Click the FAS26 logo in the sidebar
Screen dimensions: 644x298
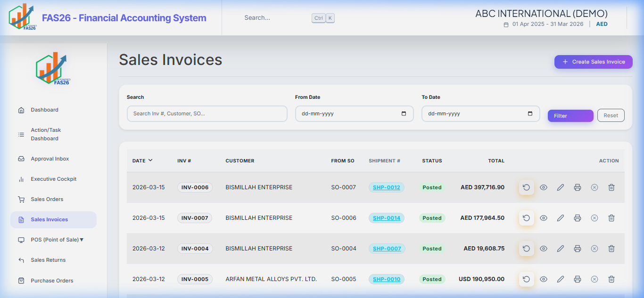53,69
